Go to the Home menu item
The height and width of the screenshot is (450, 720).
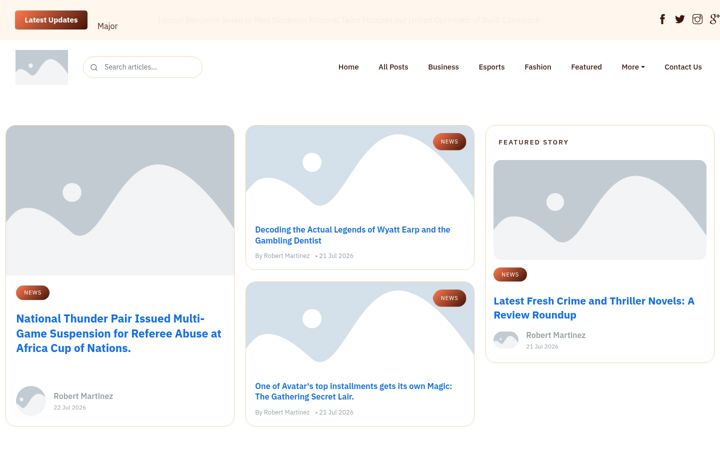point(349,67)
